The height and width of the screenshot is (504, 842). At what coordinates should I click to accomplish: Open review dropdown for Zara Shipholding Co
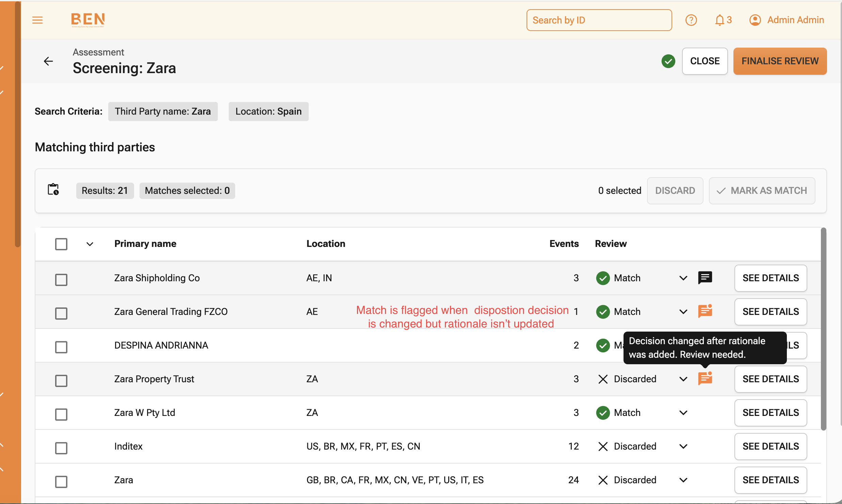683,278
